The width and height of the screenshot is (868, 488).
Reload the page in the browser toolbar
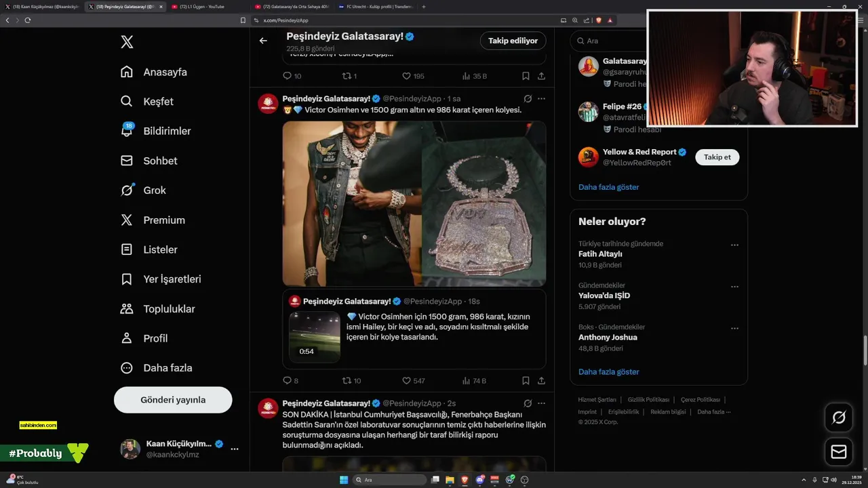coord(28,20)
